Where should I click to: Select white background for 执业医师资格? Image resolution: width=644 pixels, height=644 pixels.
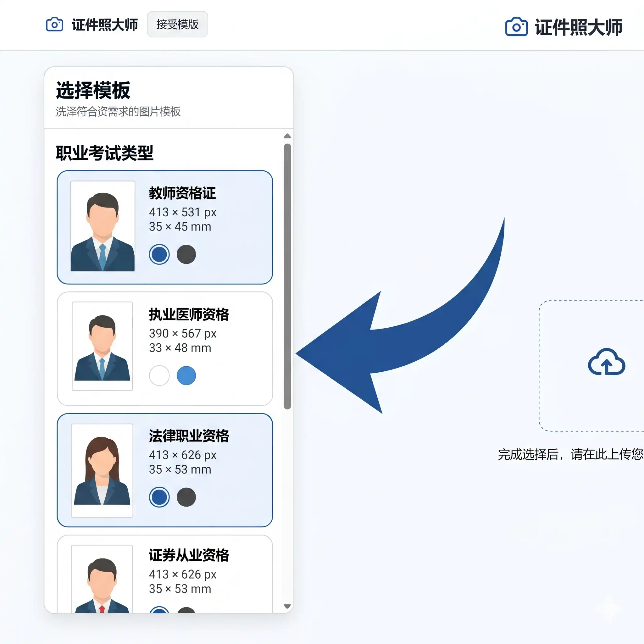pos(159,375)
